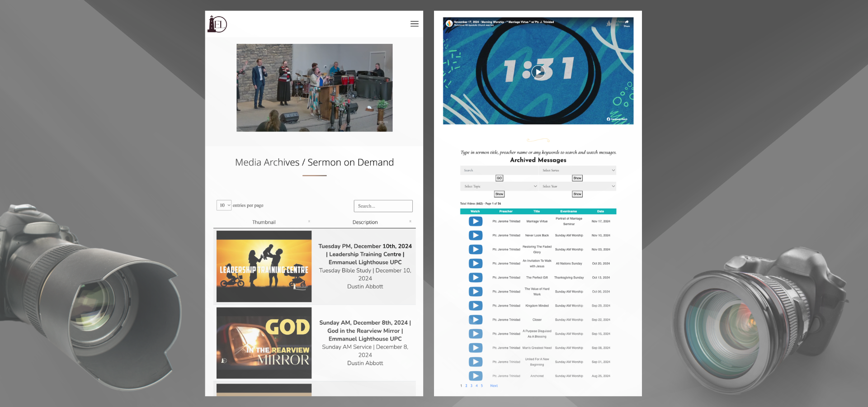The height and width of the screenshot is (407, 868).
Task: Click Show under Select Year
Action: 577,194
